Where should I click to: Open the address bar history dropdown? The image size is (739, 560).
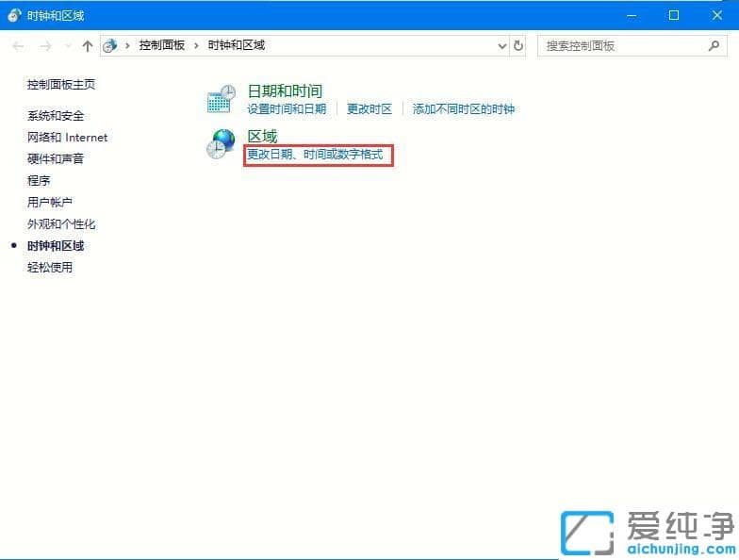point(501,45)
